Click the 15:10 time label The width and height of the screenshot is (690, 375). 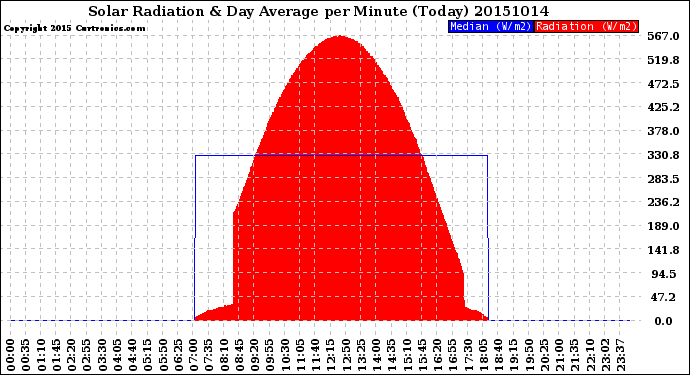pos(407,355)
